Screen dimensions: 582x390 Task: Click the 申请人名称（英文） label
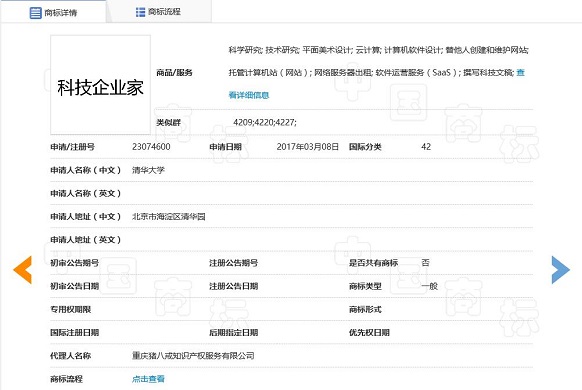click(x=86, y=193)
